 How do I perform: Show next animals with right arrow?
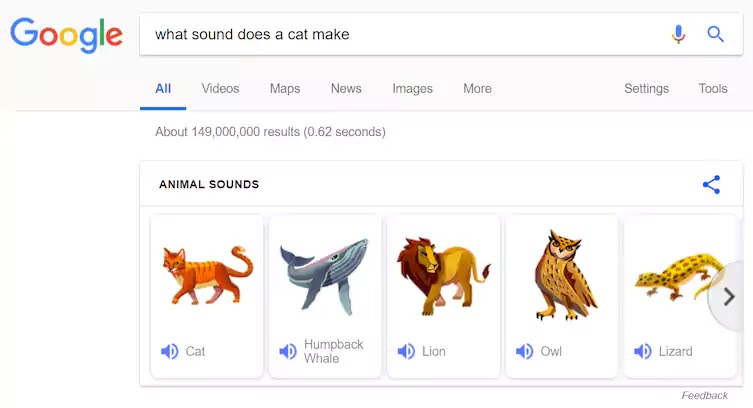tap(729, 296)
